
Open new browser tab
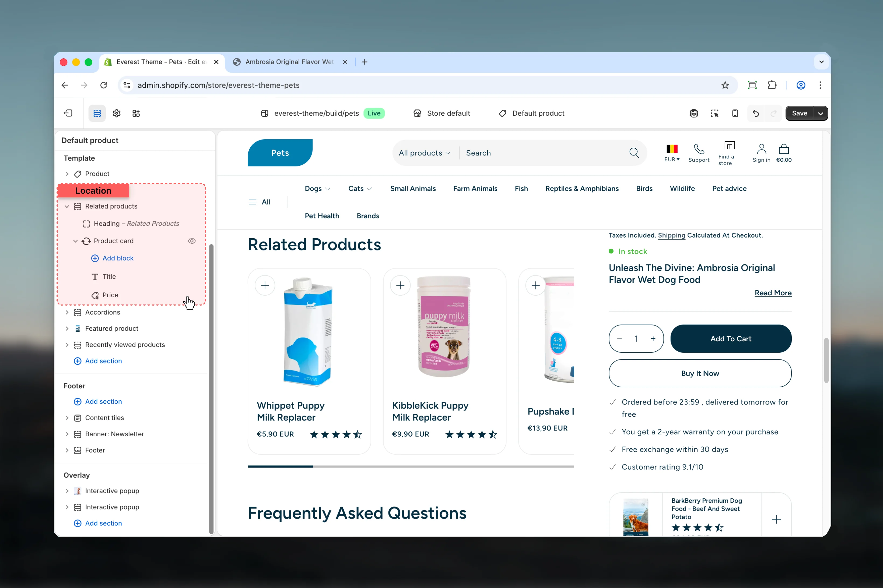(x=365, y=62)
